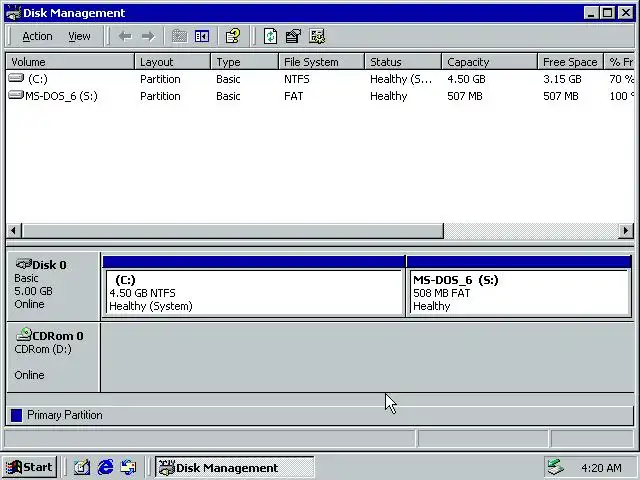
Task: Click the horizontal scrollbar right arrow
Action: [x=626, y=231]
